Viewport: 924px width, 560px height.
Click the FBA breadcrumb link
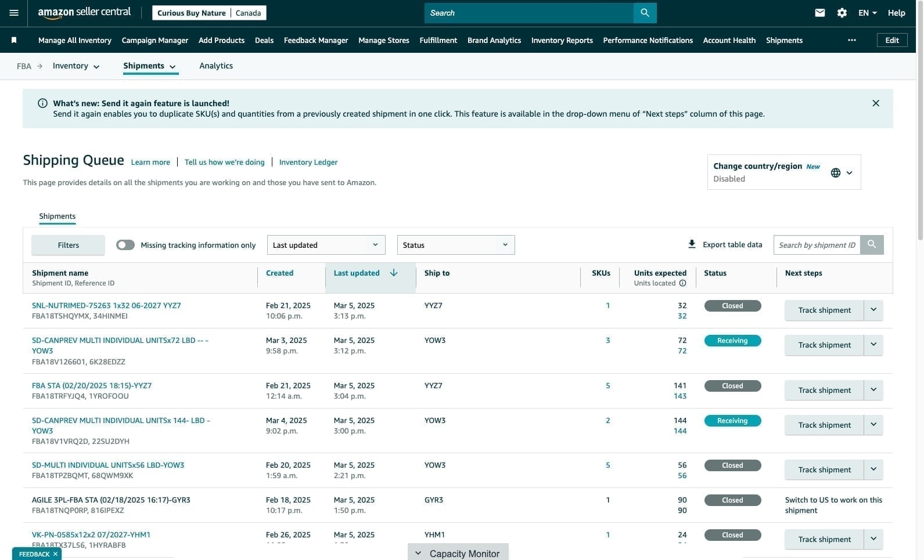[x=24, y=66]
